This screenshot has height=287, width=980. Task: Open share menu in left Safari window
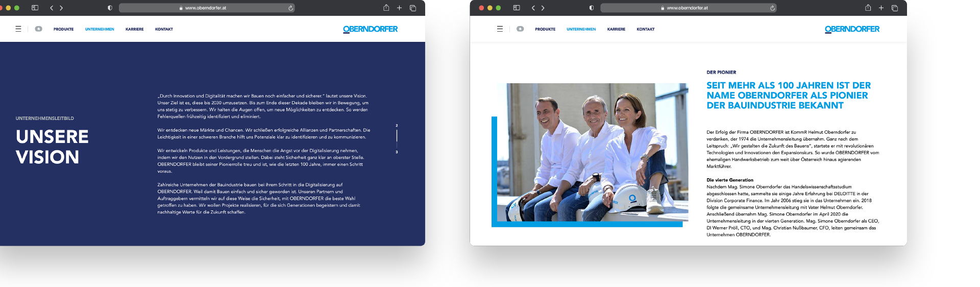coord(386,7)
